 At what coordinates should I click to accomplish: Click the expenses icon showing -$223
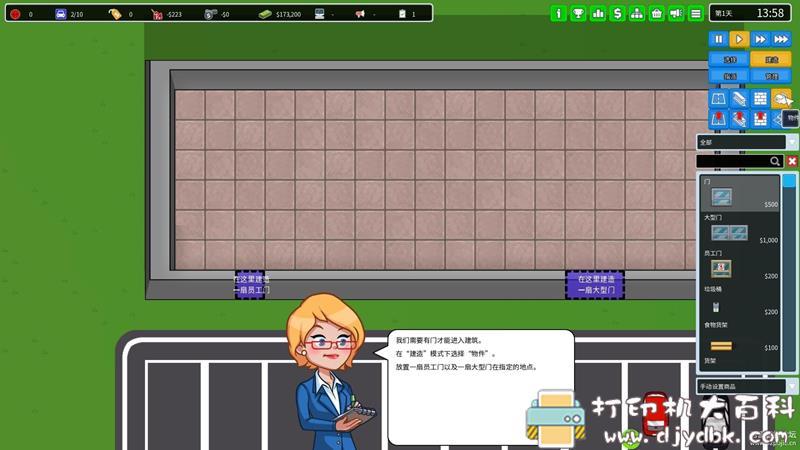click(157, 14)
